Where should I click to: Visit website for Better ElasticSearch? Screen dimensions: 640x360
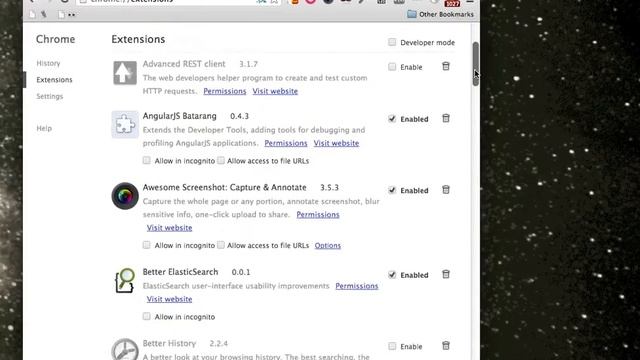169,299
